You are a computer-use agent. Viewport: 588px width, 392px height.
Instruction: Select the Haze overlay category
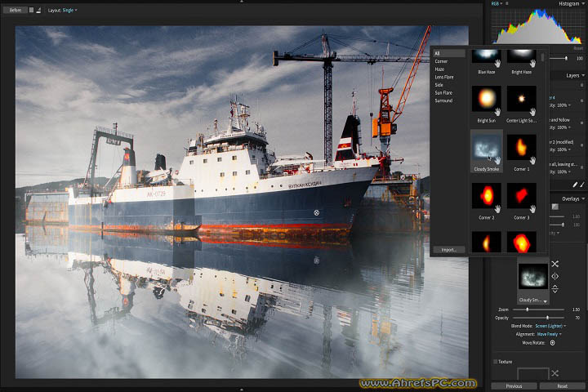[439, 69]
